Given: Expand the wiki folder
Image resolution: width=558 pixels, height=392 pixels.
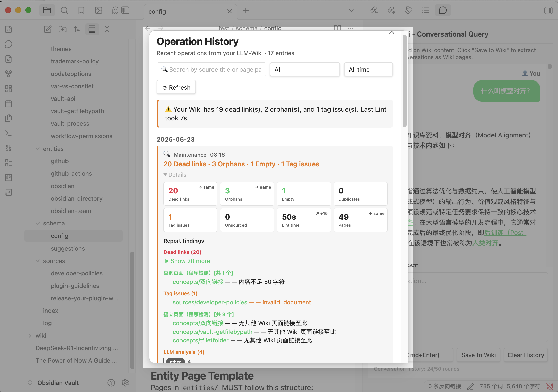Looking at the screenshot, I should pos(30,336).
